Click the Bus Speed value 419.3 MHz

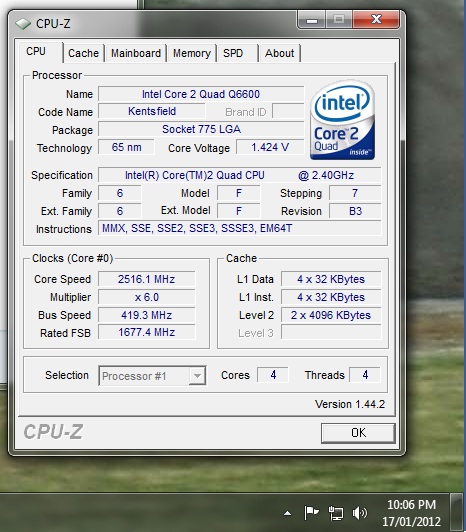pyautogui.click(x=147, y=315)
